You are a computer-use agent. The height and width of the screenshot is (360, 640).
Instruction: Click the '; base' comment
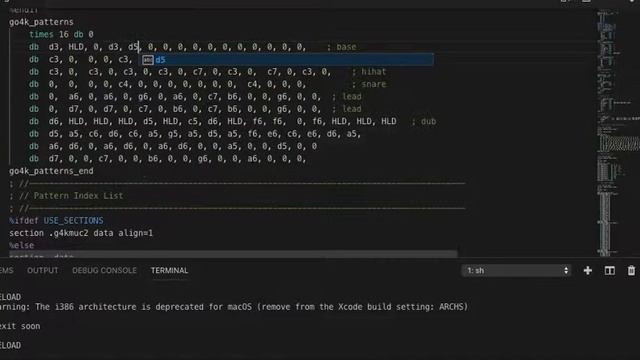[342, 47]
